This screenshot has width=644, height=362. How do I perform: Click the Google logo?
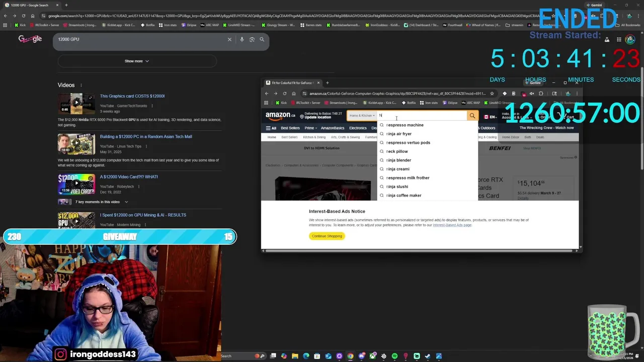pyautogui.click(x=30, y=39)
